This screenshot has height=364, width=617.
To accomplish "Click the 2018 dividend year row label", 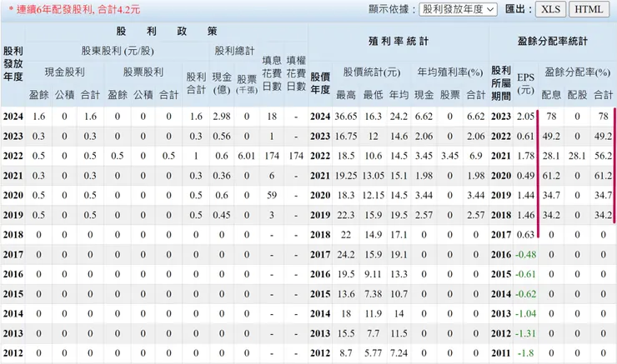I will tap(13, 235).
